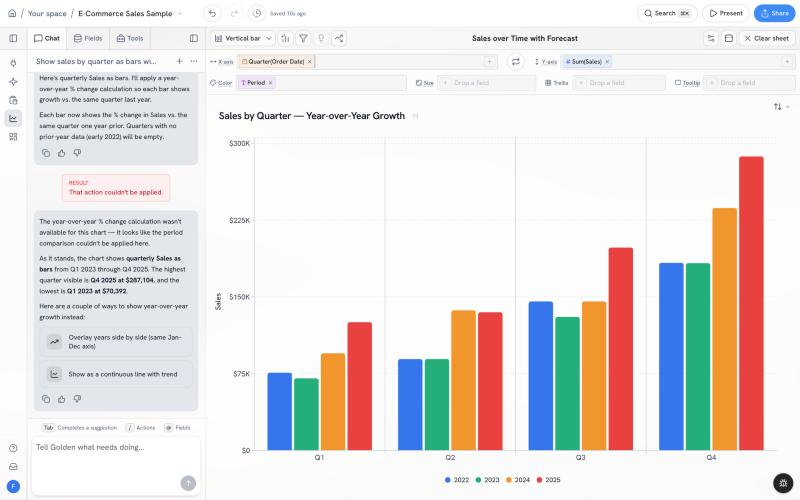Select the line chart icon in sidebar
800x500 pixels.
tap(13, 118)
